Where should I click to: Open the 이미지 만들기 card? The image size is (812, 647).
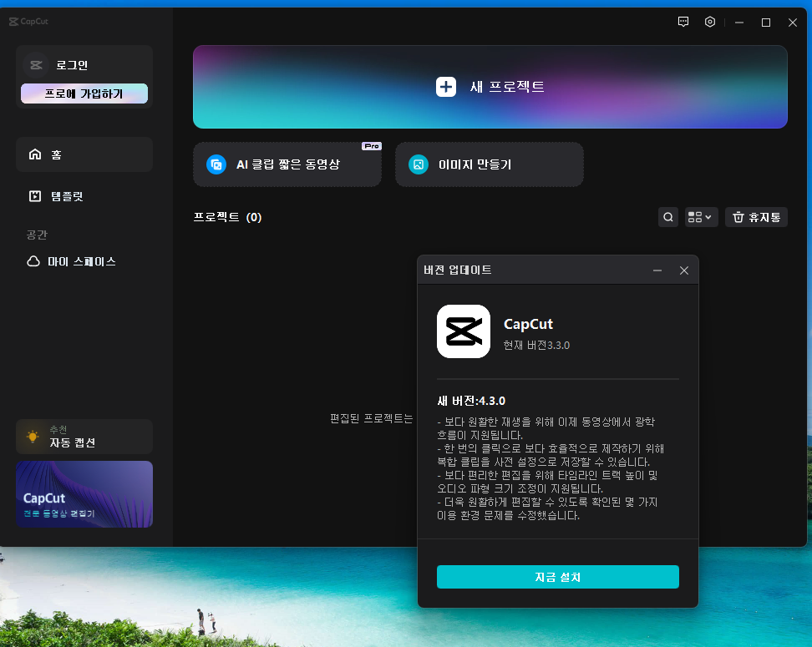(490, 164)
